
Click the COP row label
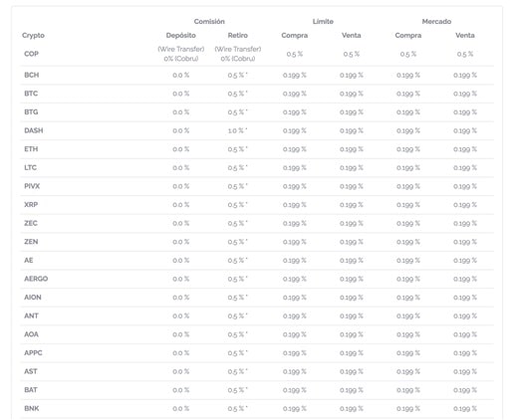pos(31,54)
